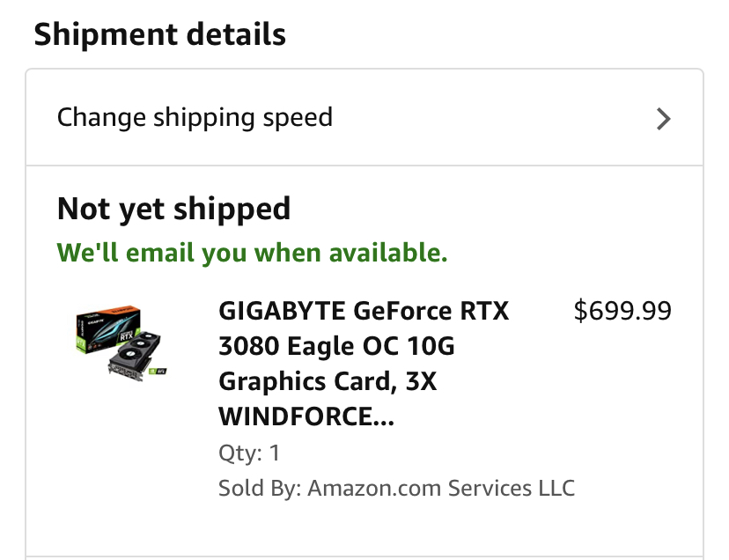Click the Shipment details section heading
Viewport: 729px width, 560px height.
point(159,35)
